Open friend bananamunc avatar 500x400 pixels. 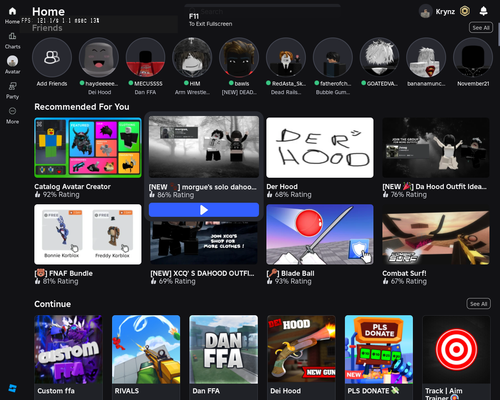point(426,57)
